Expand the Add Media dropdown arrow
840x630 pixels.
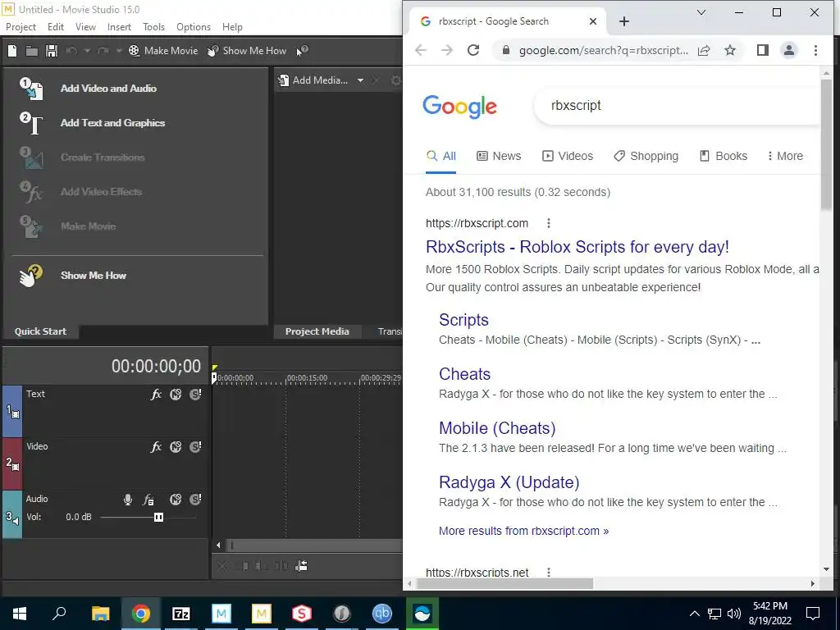coord(361,80)
